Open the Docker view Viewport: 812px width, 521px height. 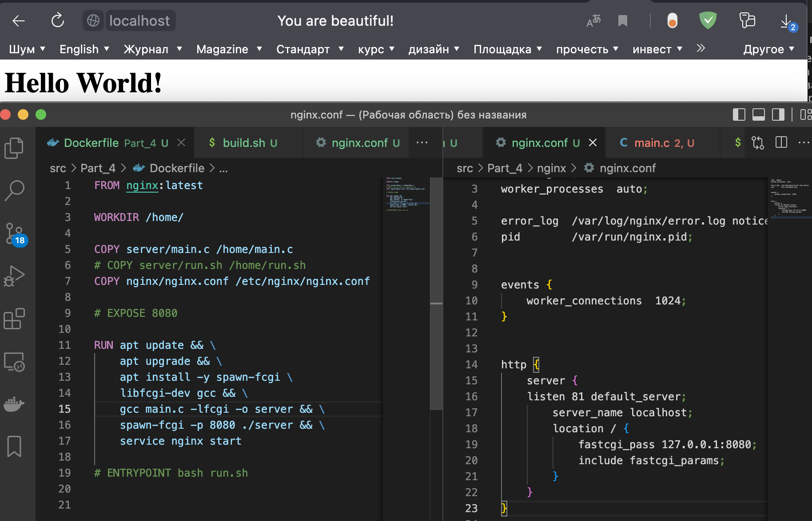14,404
